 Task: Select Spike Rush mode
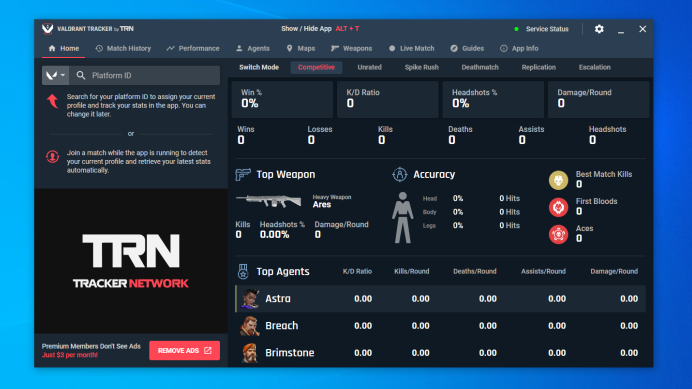(x=421, y=68)
